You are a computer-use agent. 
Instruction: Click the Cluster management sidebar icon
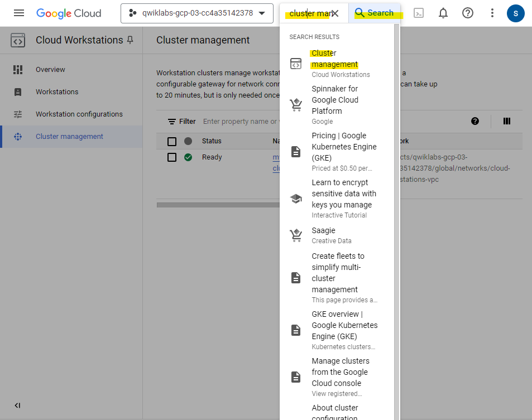(18, 137)
